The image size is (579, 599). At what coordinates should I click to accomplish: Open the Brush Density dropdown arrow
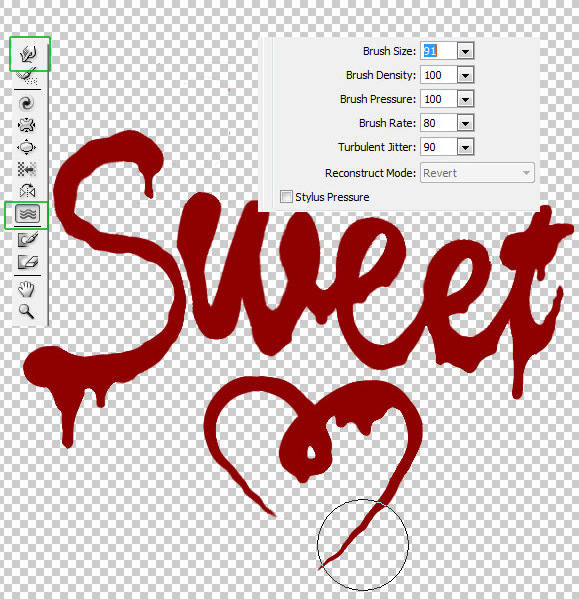point(465,75)
